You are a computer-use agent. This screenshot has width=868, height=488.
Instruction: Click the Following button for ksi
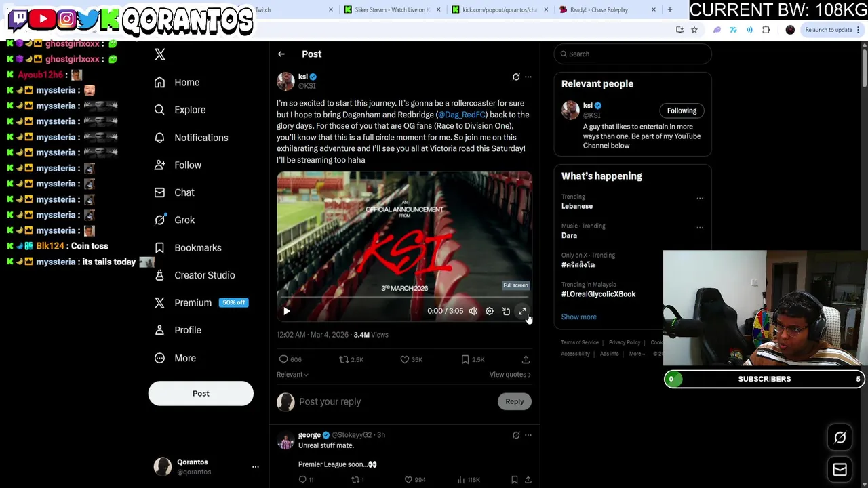(682, 110)
